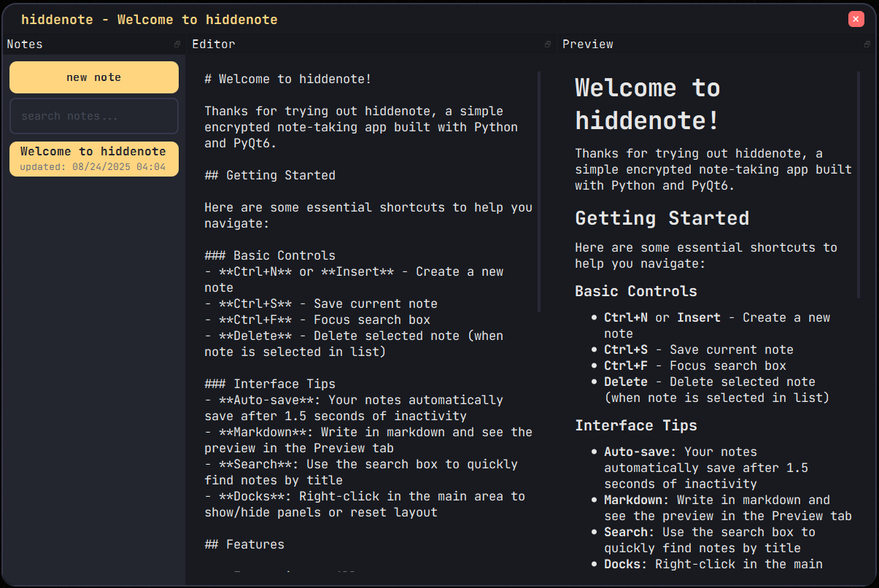
Task: Place cursor on '### Interface Tips' in editor
Action: 270,384
